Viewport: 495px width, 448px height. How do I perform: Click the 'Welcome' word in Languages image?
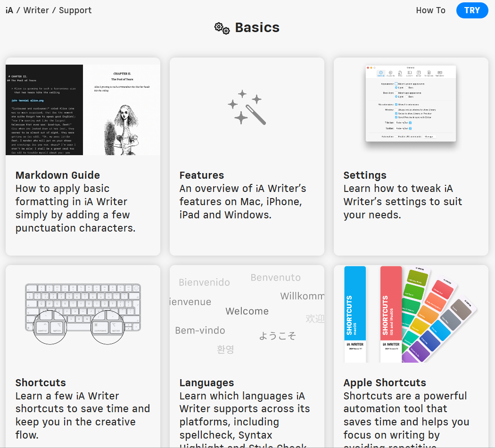247,311
